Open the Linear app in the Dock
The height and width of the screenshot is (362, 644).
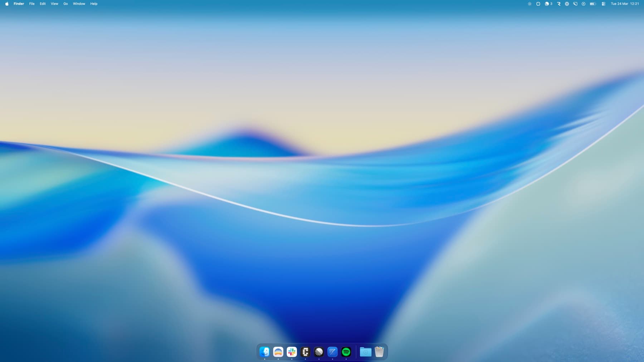(318, 352)
